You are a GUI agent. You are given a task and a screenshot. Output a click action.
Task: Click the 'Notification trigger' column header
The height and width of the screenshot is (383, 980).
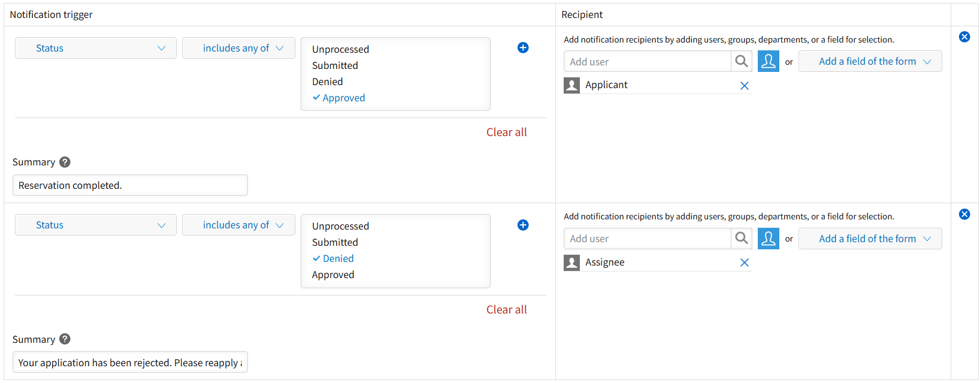pyautogui.click(x=52, y=14)
